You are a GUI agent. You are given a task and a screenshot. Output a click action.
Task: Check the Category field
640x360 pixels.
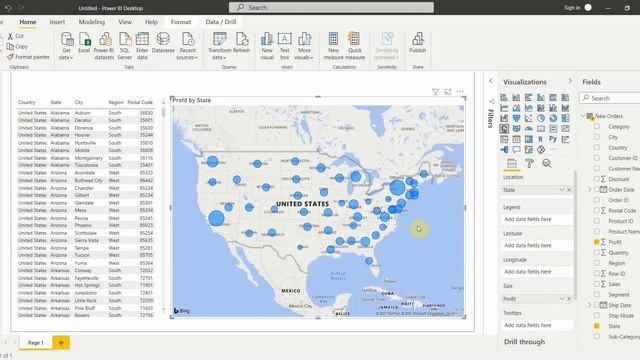pyautogui.click(x=597, y=127)
